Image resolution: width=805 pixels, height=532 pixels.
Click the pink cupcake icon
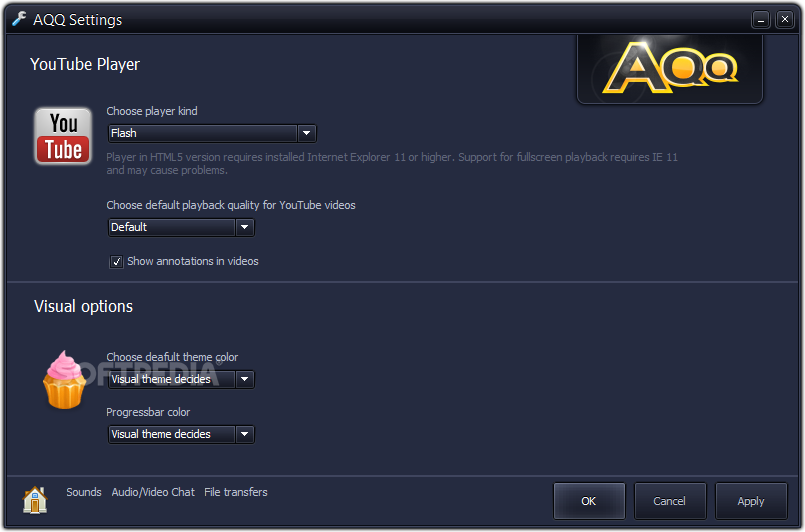pyautogui.click(x=64, y=380)
